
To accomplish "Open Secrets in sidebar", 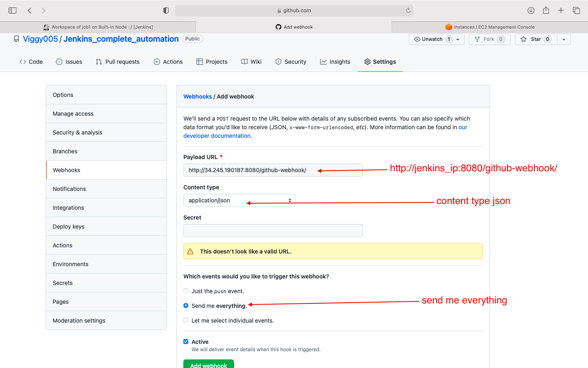I will pyautogui.click(x=106, y=283).
